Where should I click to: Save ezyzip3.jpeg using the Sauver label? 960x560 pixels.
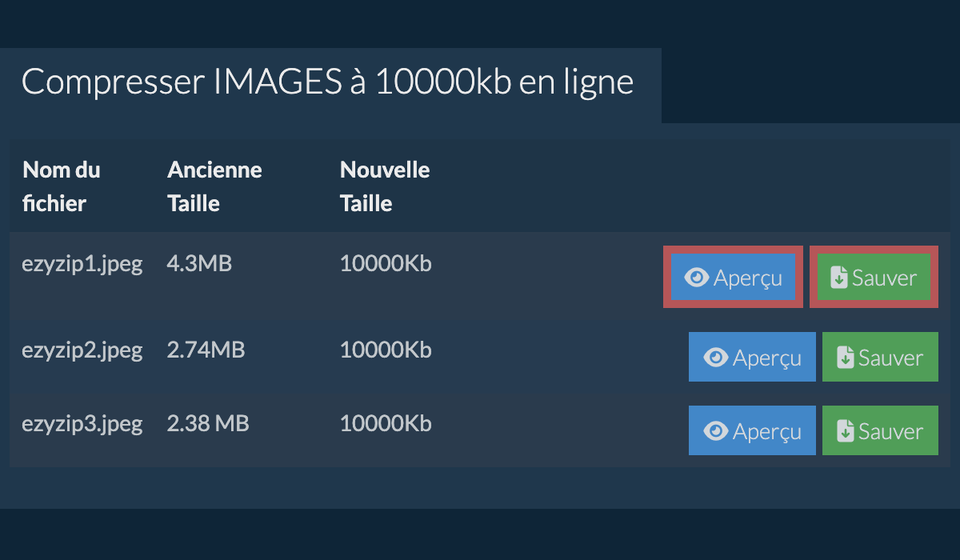click(x=891, y=431)
